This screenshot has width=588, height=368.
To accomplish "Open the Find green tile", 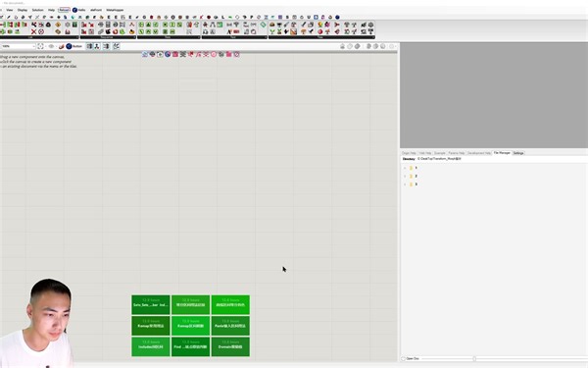I will click(190, 346).
